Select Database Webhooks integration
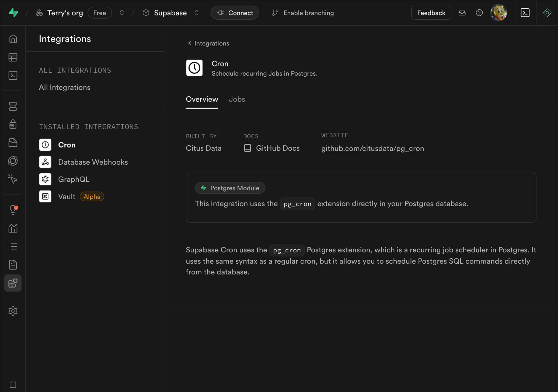Screen dimensions: 558x392 [93, 162]
